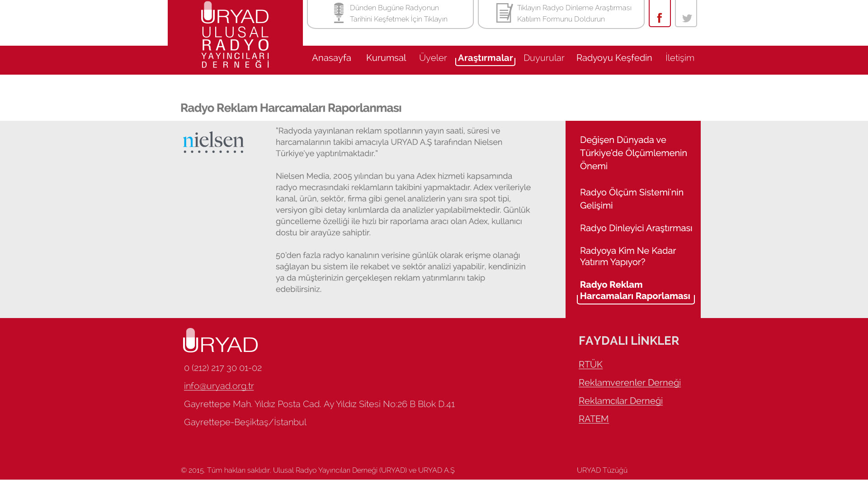Click the 'Radyo Reklam Harcamaları Raporlanması' page heading
The width and height of the screenshot is (868, 480).
pos(291,108)
